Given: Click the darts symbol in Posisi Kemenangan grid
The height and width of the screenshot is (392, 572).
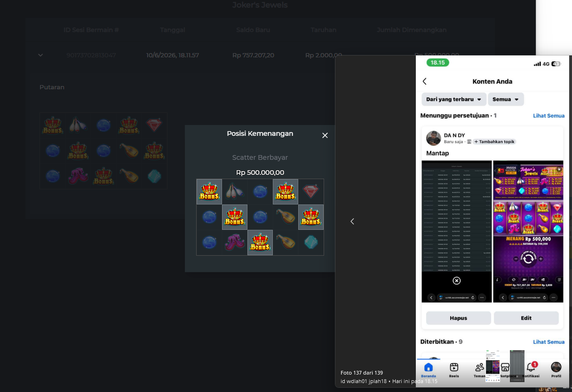Looking at the screenshot, I should coord(235,192).
